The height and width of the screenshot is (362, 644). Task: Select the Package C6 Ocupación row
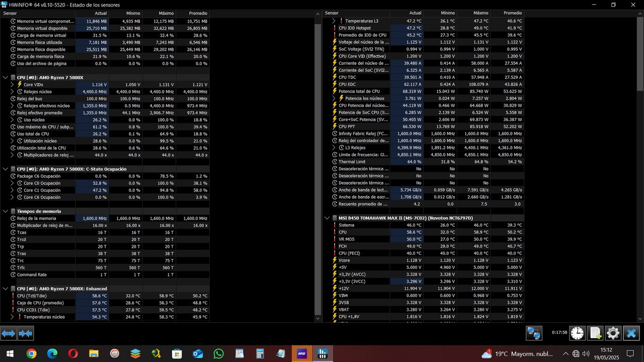click(x=105, y=176)
